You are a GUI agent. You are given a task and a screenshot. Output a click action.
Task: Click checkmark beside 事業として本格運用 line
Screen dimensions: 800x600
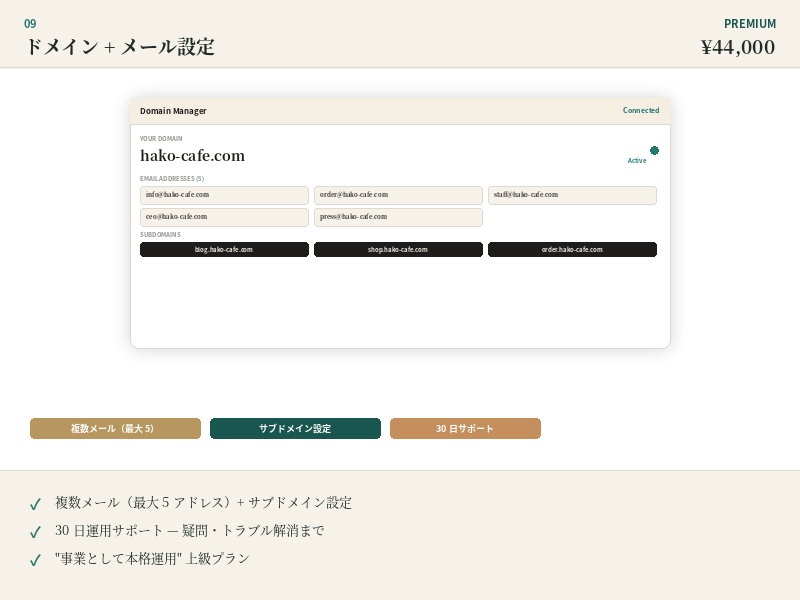point(35,560)
